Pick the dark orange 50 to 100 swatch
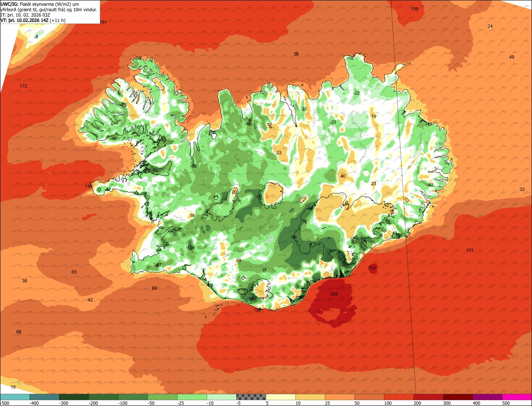 point(369,397)
